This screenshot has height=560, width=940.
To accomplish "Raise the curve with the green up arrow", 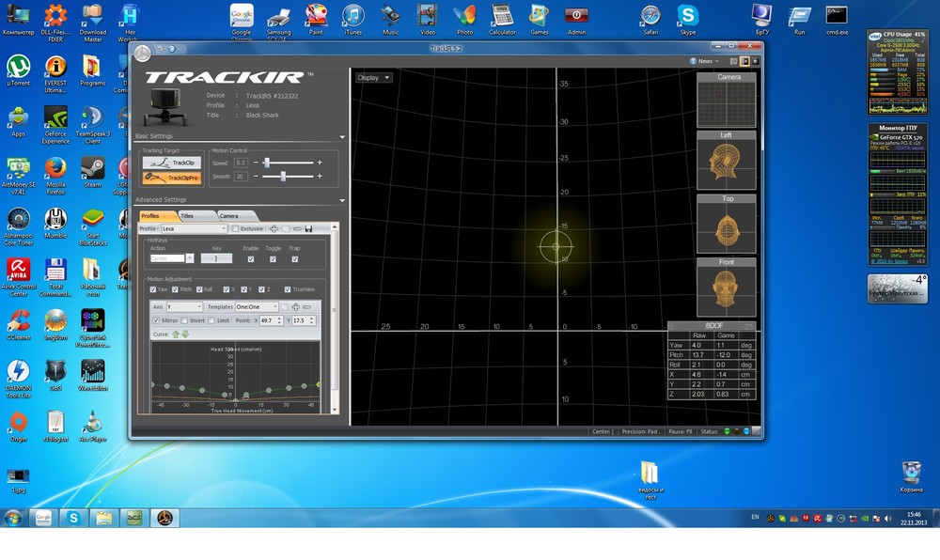I will pos(176,334).
